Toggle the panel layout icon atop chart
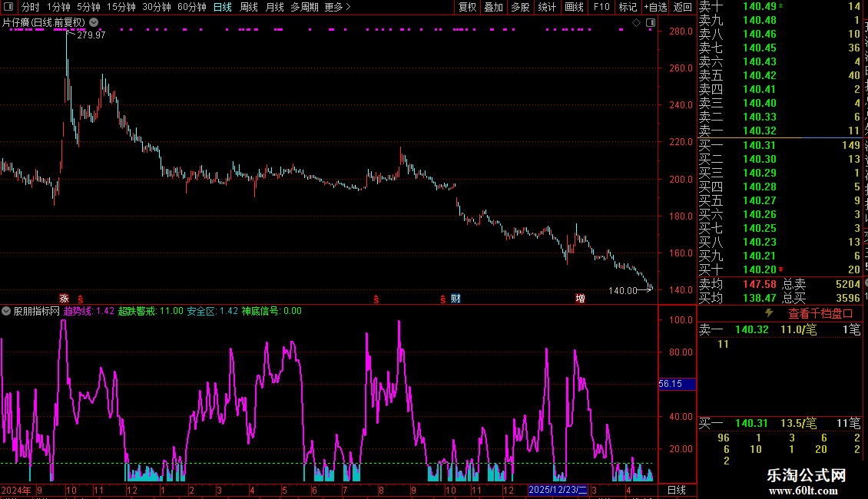 click(x=651, y=23)
